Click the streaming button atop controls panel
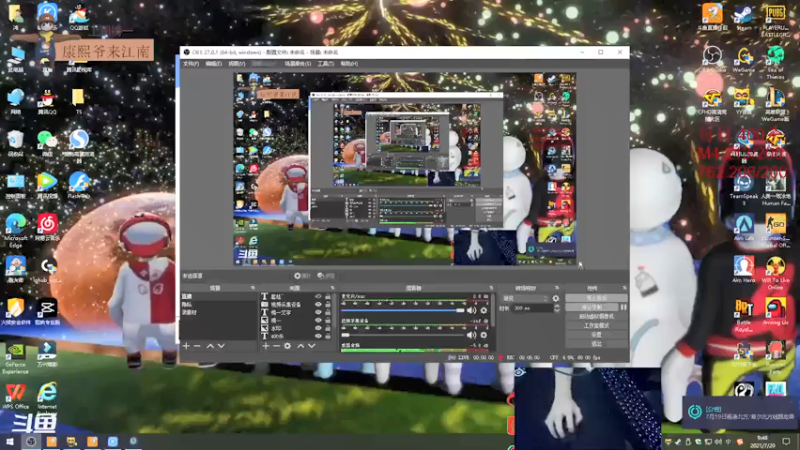The image size is (800, 450). pos(596,298)
